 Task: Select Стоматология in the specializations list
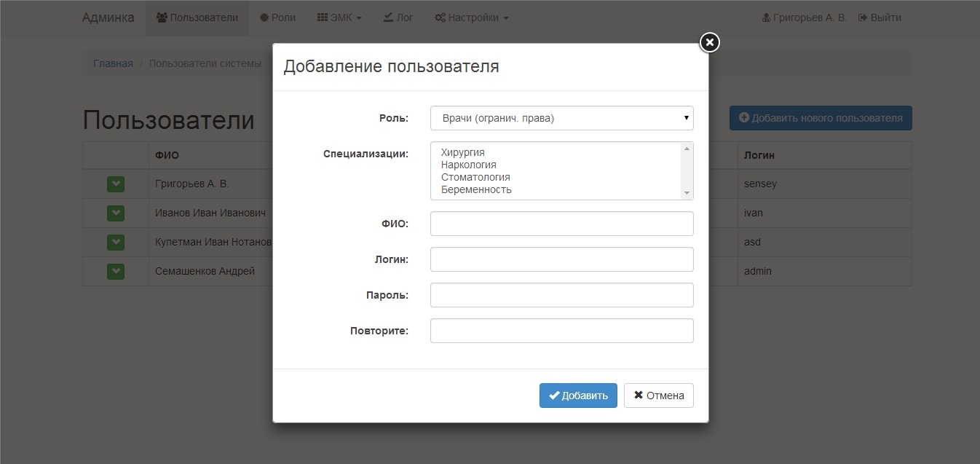pyautogui.click(x=475, y=177)
